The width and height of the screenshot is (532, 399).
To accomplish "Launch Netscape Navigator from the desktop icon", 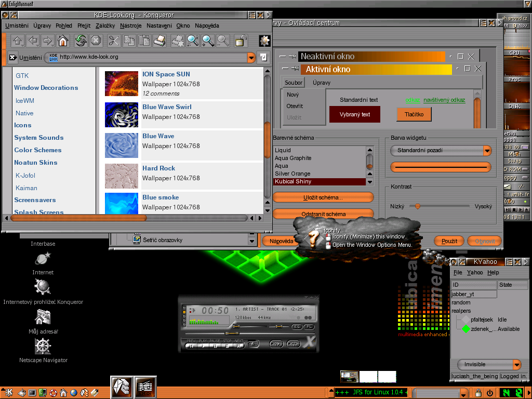I will [43, 347].
